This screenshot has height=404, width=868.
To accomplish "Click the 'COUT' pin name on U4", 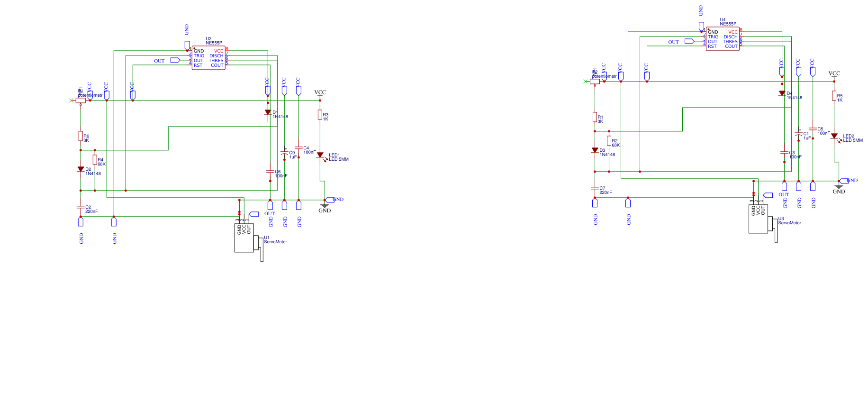I will [x=731, y=46].
